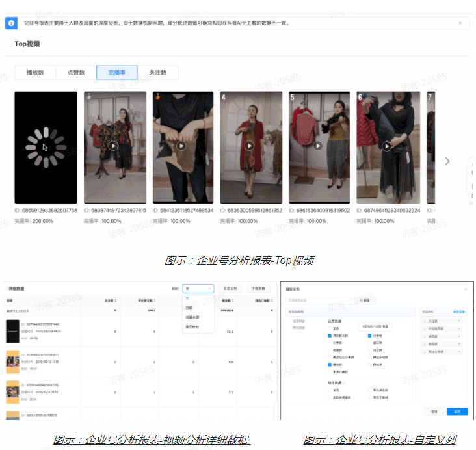476x450 pixels.
Task: Open the black thumbnail in the first table row
Action: point(13,331)
